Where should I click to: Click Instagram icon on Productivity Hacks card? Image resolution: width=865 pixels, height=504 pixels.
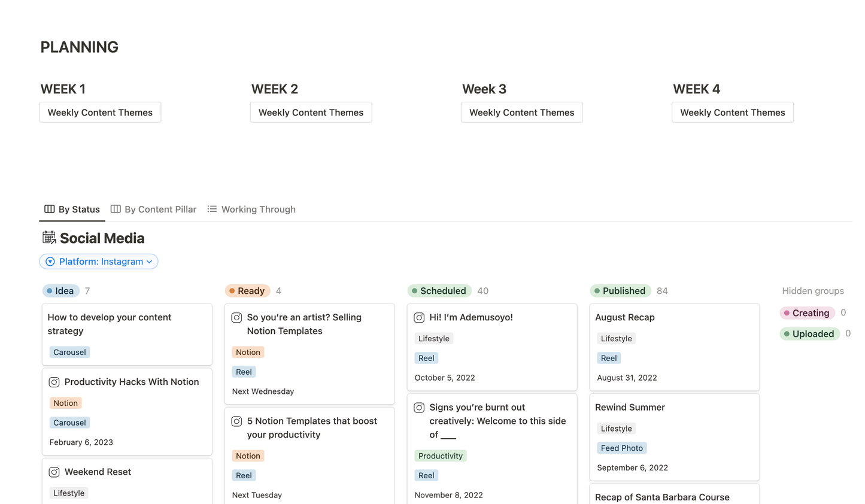[54, 382]
